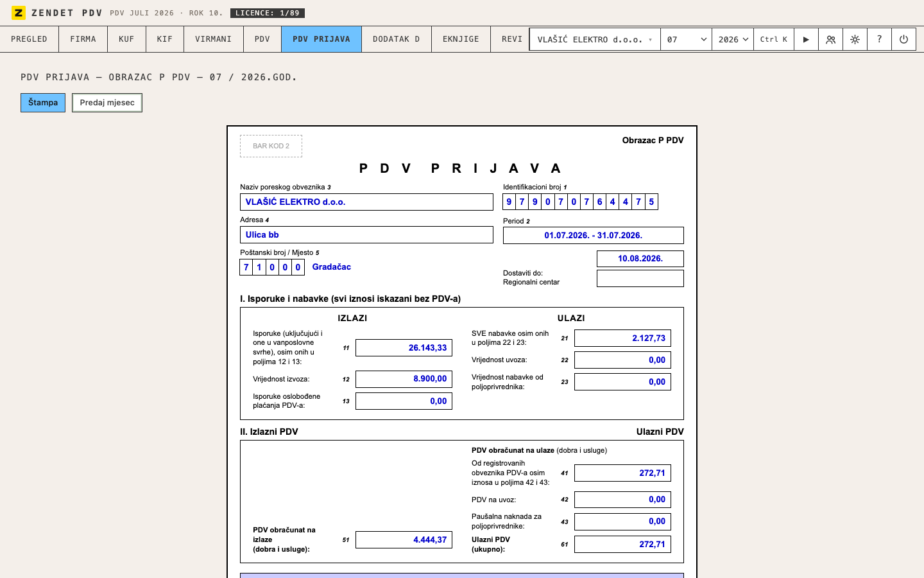Click field 21 purchases value 2.127,73
Image resolution: width=924 pixels, height=578 pixels.
click(x=622, y=338)
